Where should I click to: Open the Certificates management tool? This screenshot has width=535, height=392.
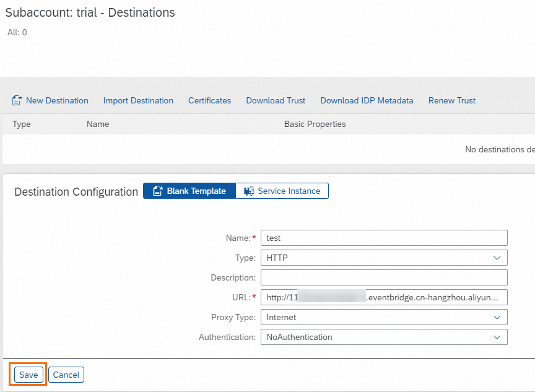point(209,100)
